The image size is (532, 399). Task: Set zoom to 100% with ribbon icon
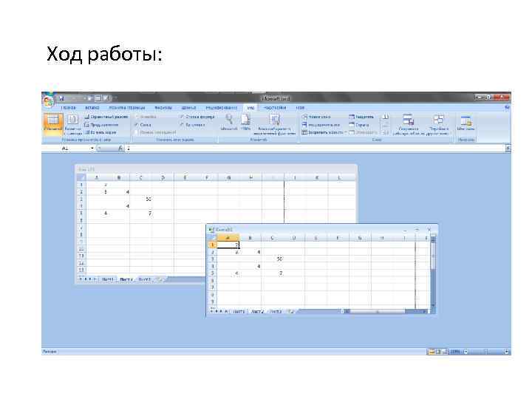(245, 122)
